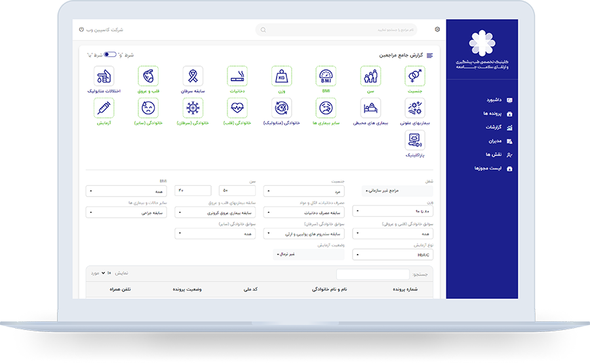Open the وضعیت آزمایش dropdown showing غیر نرمال

click(x=309, y=254)
